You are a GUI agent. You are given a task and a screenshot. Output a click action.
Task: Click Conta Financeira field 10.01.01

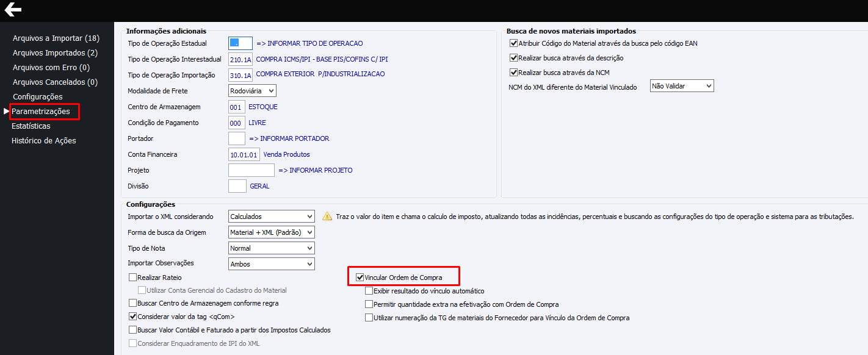point(244,154)
